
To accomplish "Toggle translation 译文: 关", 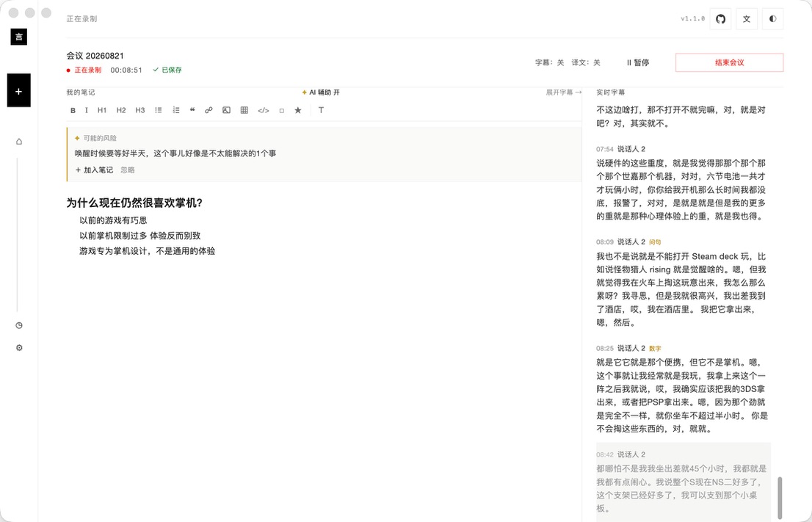I will (586, 62).
